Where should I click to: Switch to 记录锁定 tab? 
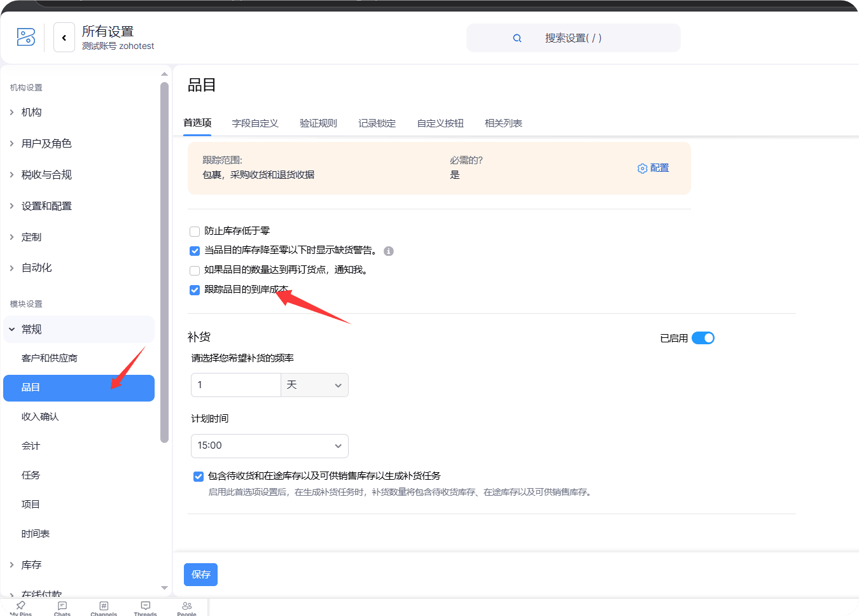coord(377,123)
